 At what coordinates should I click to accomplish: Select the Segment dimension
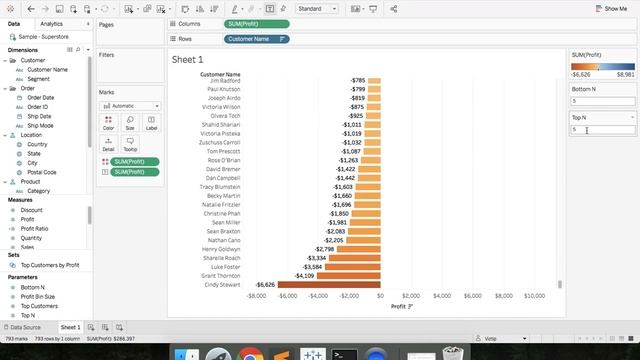point(38,79)
